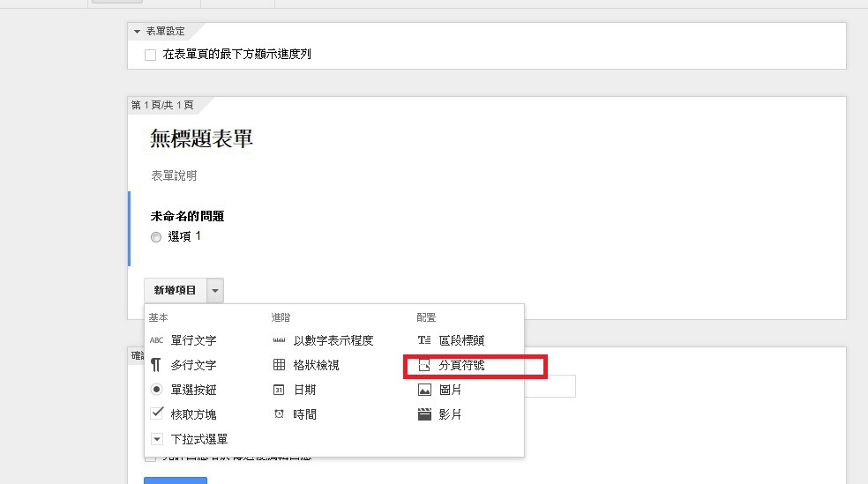Click the 表單設定 heading label
Image resolution: width=868 pixels, height=484 pixels.
click(166, 32)
